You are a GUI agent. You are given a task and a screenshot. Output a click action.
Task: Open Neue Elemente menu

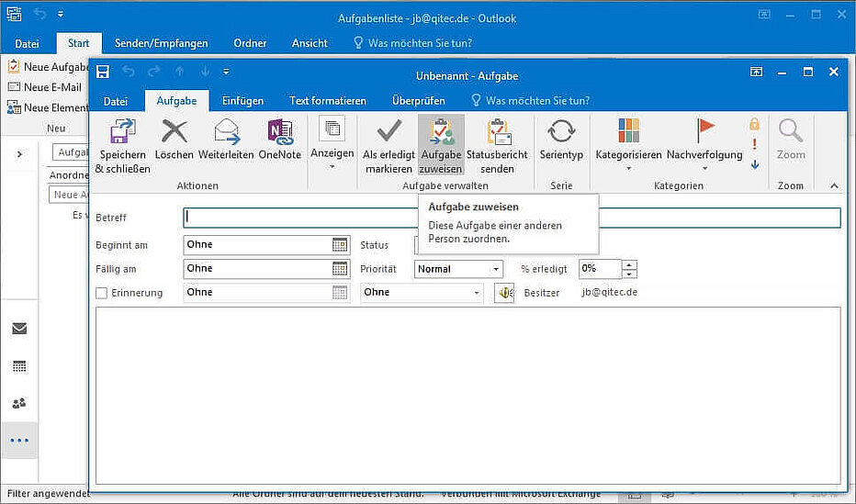coord(48,108)
